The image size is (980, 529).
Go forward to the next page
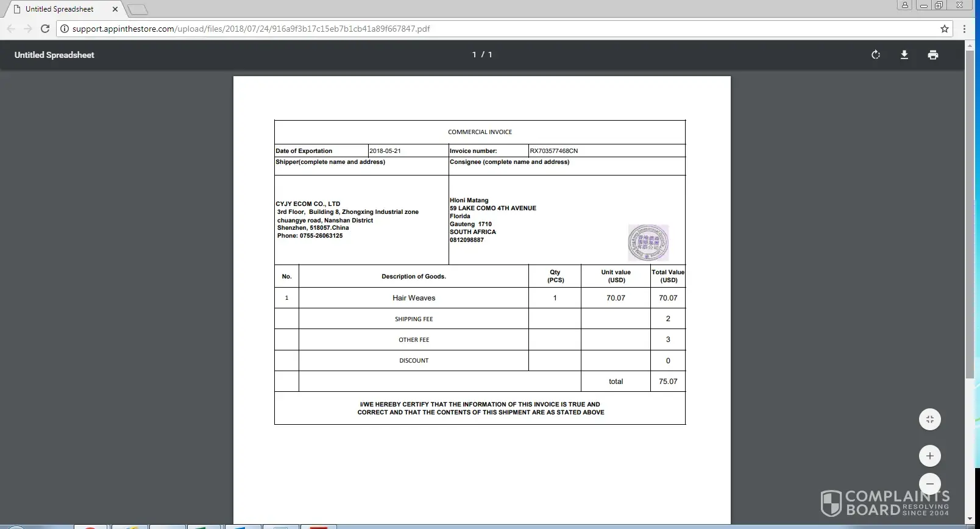[28, 29]
